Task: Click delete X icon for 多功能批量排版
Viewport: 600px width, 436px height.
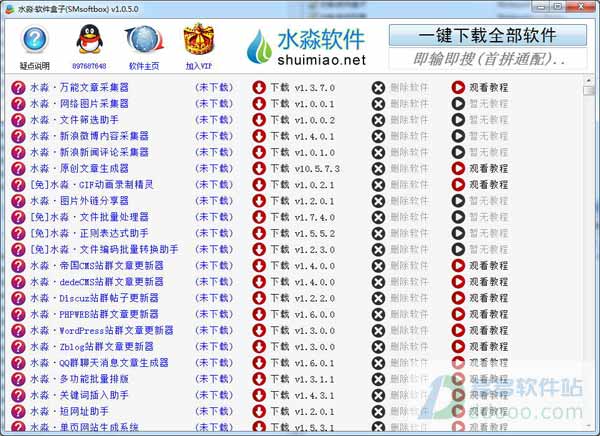Action: click(x=378, y=379)
